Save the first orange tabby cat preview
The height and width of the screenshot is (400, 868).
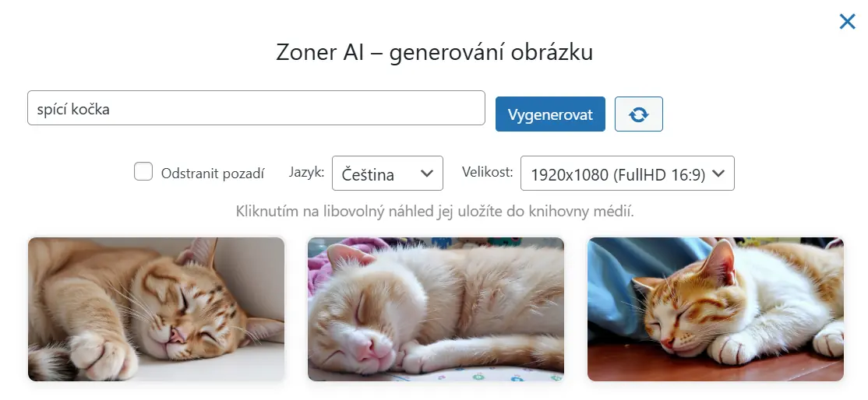156,309
